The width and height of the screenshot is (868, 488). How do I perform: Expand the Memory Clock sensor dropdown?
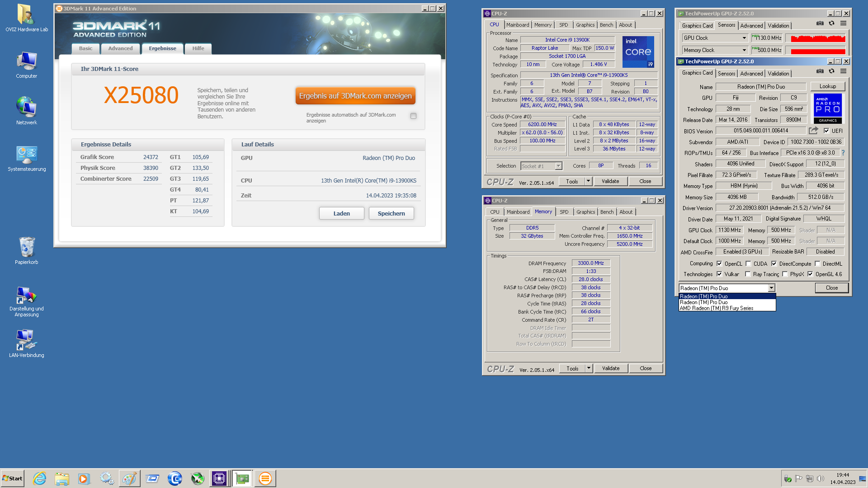pos(744,50)
